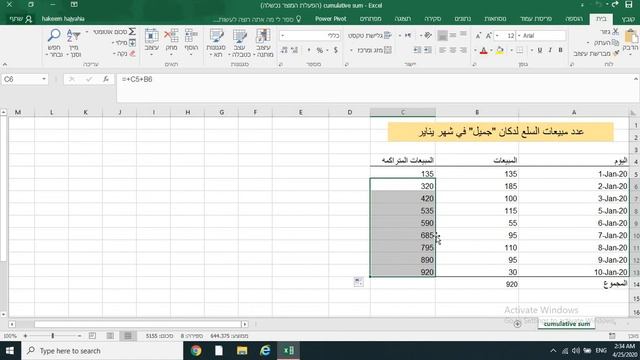Click the Insert cells icon

(x=191, y=36)
